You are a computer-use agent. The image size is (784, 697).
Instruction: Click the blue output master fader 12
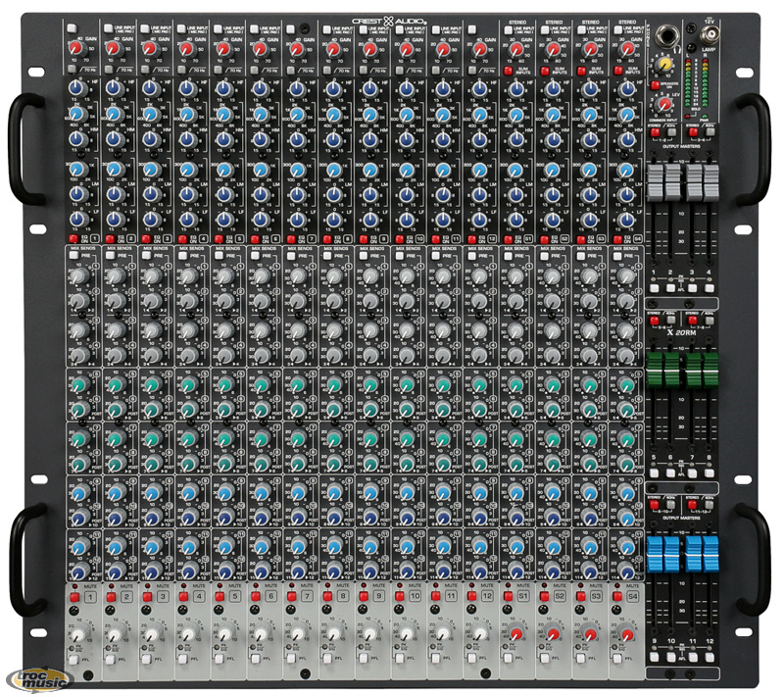tap(710, 553)
